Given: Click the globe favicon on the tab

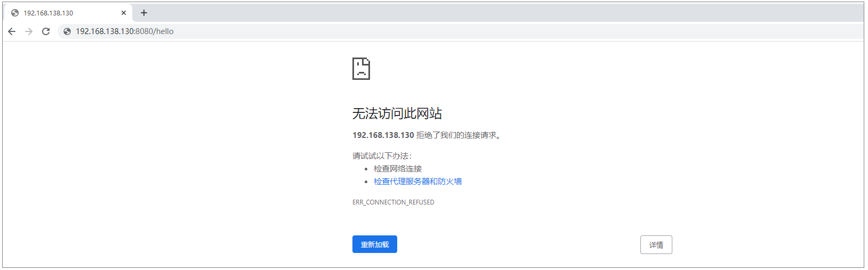Looking at the screenshot, I should [15, 13].
